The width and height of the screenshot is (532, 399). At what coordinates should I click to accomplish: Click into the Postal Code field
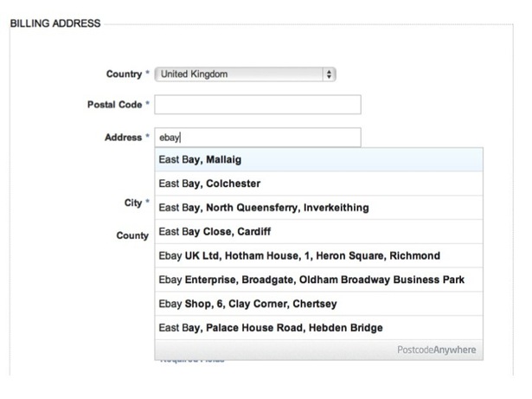pyautogui.click(x=257, y=105)
